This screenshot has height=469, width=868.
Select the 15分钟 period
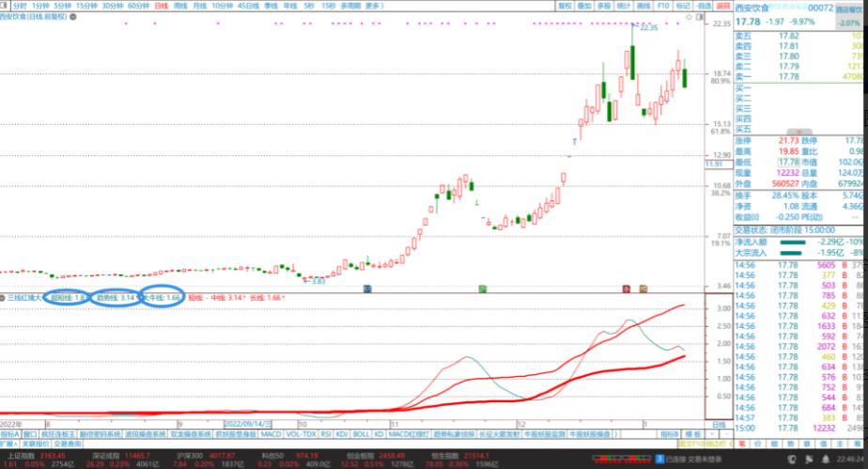86,6
